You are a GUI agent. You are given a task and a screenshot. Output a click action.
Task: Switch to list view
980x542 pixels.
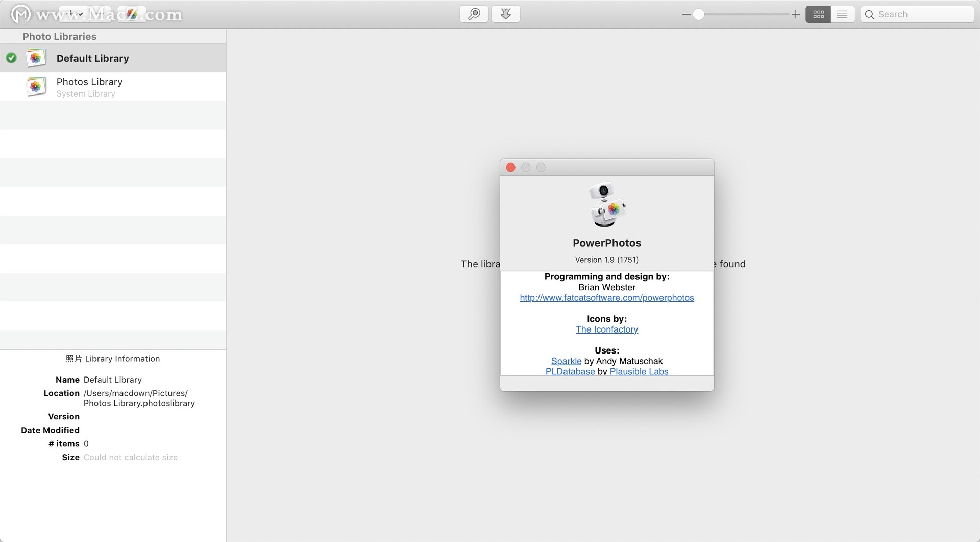click(x=842, y=14)
